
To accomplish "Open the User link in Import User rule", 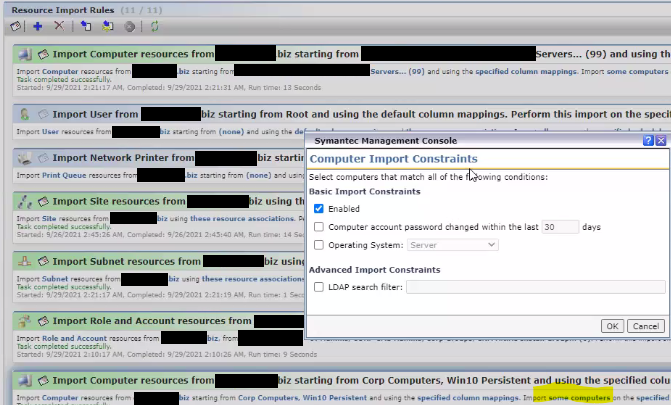I will tap(50, 131).
